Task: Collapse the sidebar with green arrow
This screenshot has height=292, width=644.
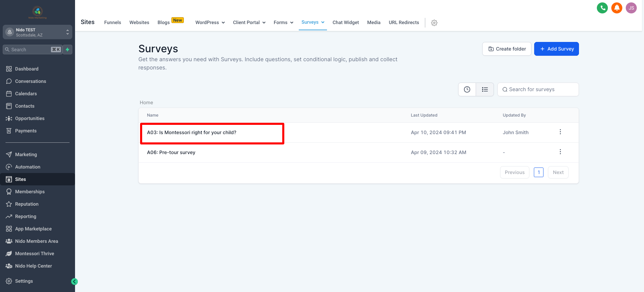Action: tap(74, 282)
